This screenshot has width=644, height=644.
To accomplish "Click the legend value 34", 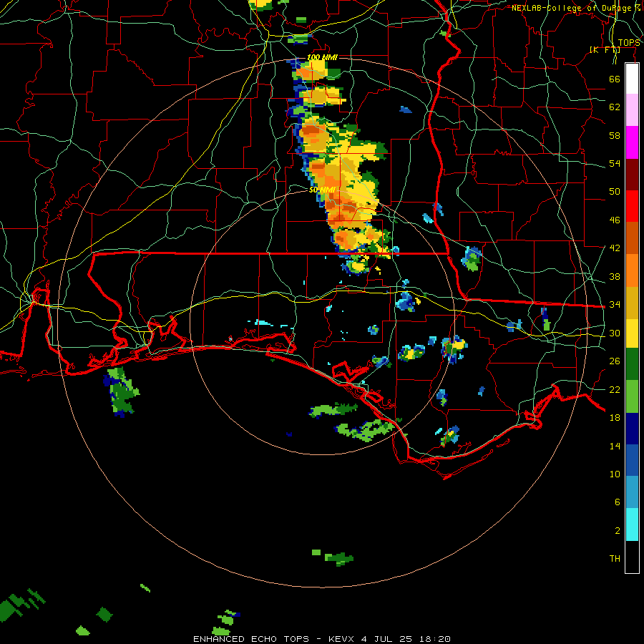I will pos(615,305).
